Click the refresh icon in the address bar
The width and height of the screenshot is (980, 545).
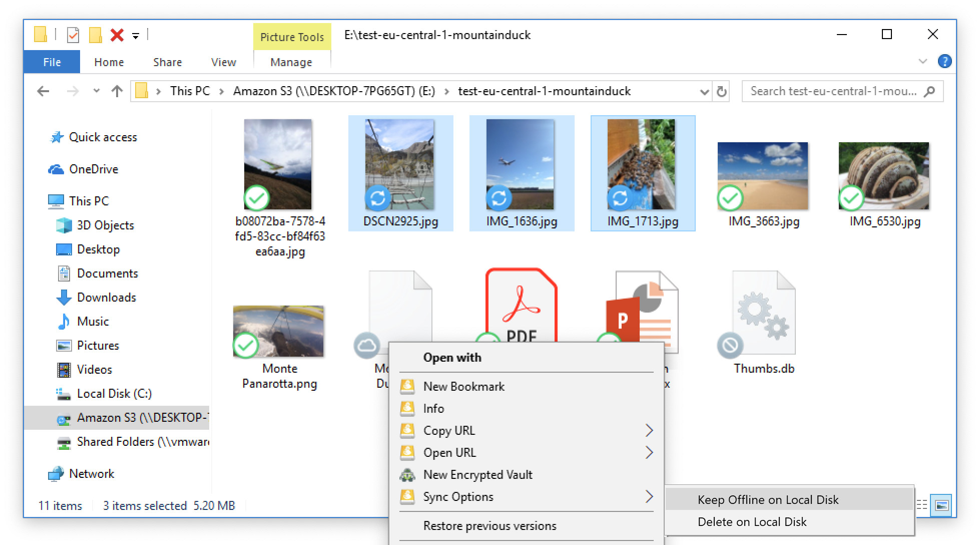[x=721, y=92]
